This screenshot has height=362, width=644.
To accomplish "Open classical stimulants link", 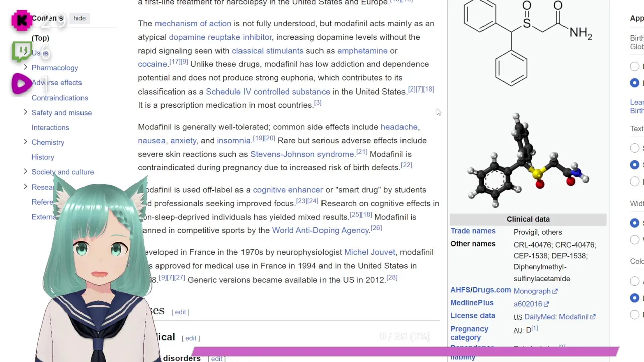I will coord(268,51).
